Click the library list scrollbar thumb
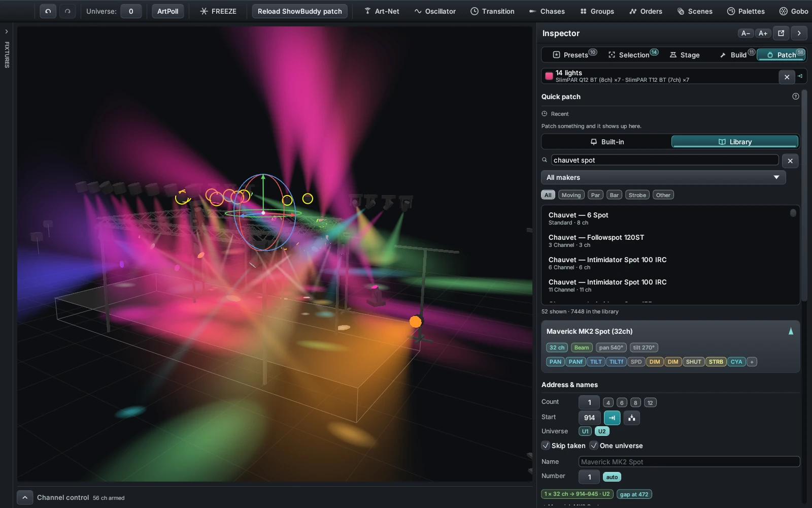This screenshot has height=508, width=812. 793,213
